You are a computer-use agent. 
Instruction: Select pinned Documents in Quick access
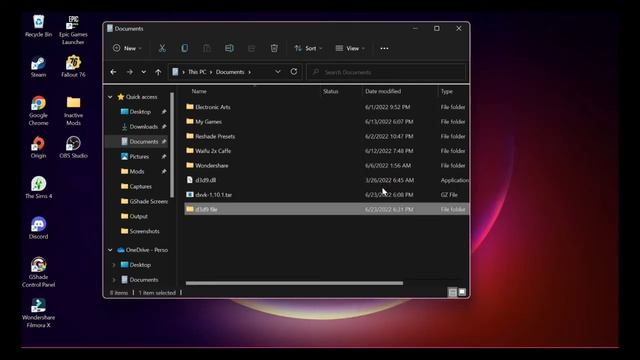[x=143, y=142]
